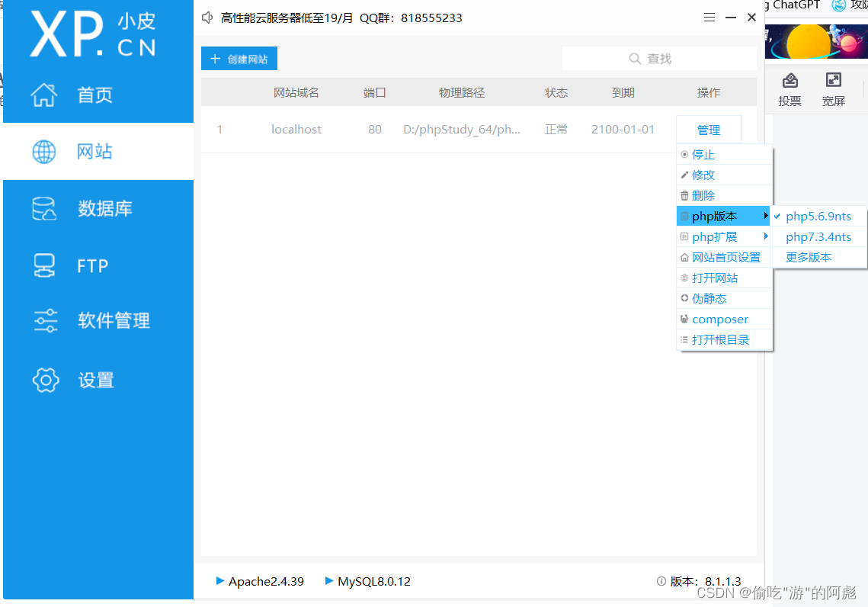Expand the php版本 submenu
This screenshot has width=868, height=607.
point(716,216)
